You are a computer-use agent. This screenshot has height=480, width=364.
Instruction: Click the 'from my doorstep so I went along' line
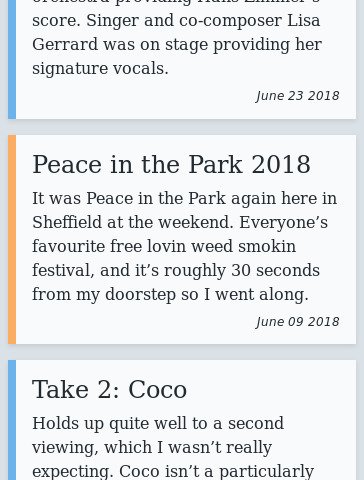coord(170,295)
